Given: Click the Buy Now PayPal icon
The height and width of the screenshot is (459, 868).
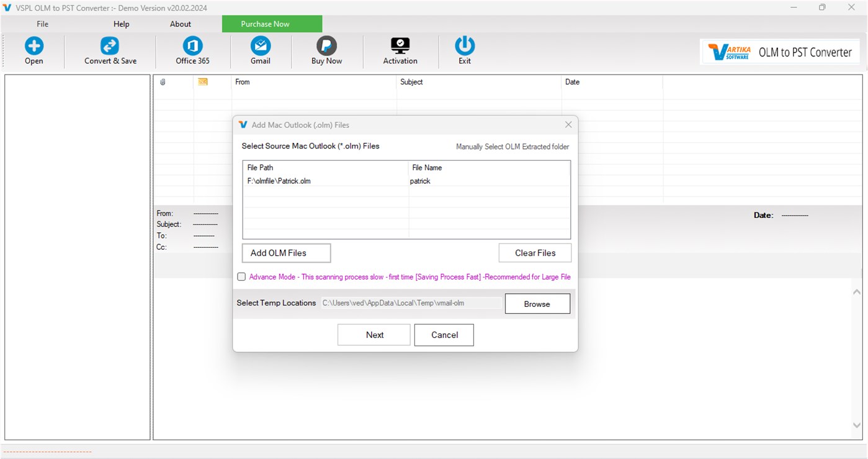Looking at the screenshot, I should click(326, 51).
